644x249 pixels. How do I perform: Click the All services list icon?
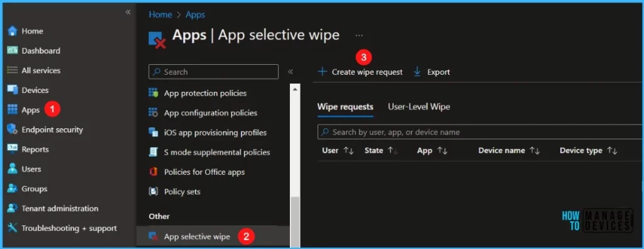13,70
